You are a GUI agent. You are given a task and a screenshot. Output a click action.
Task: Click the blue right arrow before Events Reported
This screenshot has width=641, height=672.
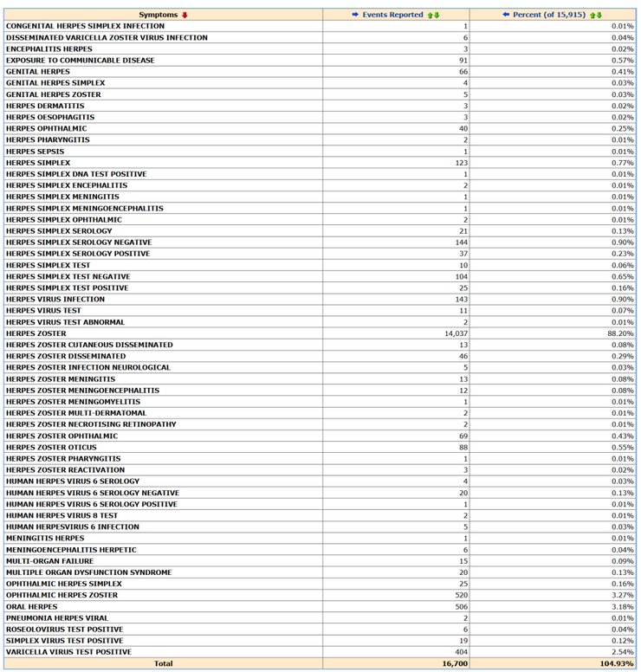pos(355,15)
